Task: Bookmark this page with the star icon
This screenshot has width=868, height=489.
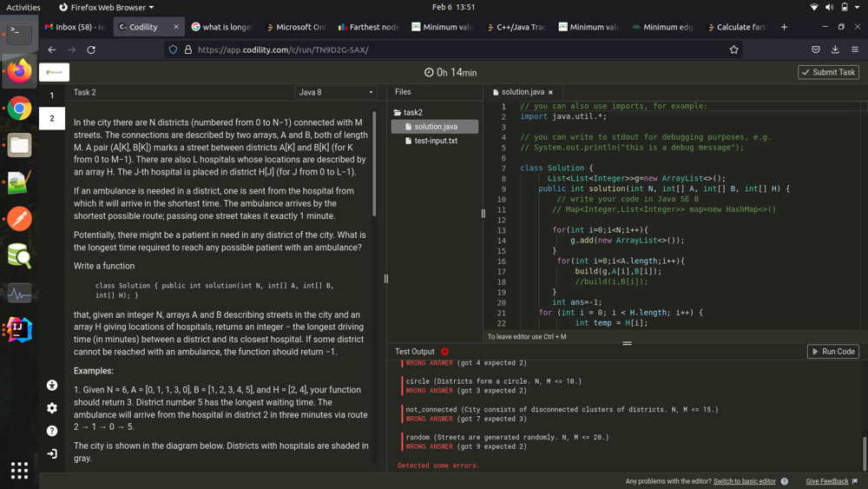Action: coord(734,50)
